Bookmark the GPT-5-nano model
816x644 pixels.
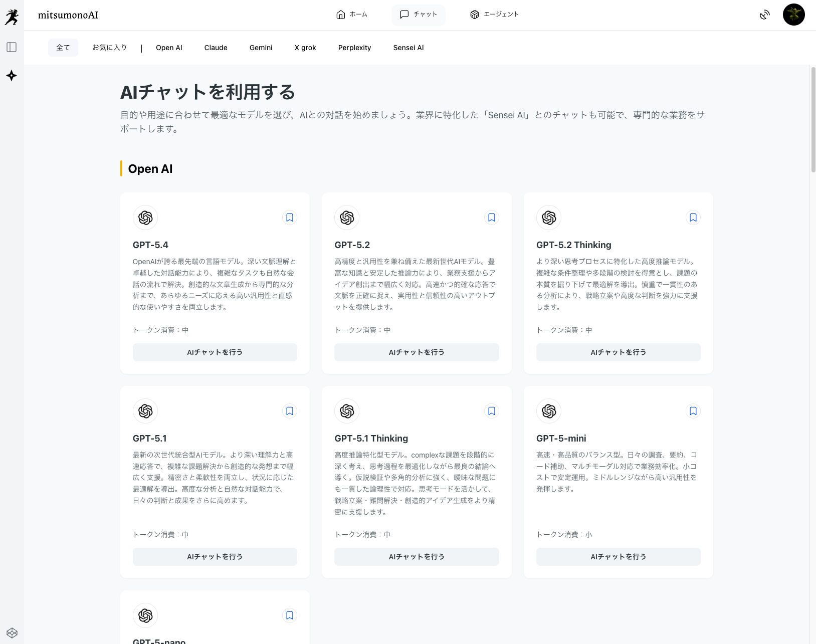pos(290,615)
